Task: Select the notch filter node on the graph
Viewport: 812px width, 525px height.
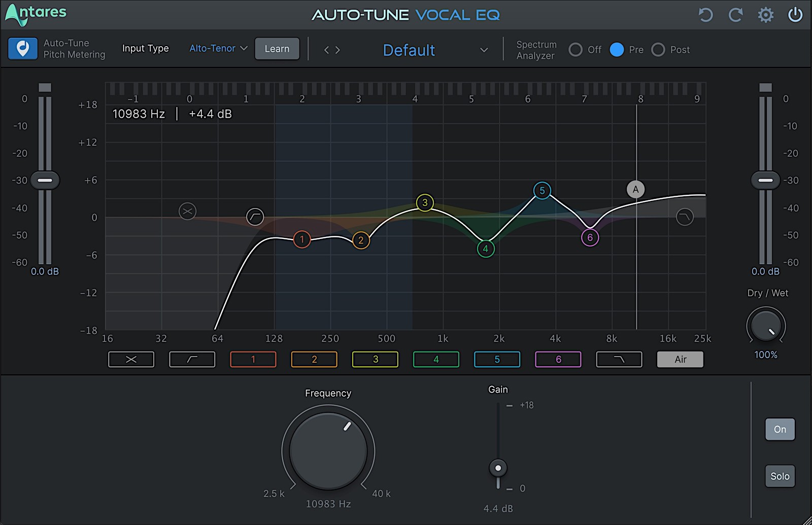Action: point(187,211)
